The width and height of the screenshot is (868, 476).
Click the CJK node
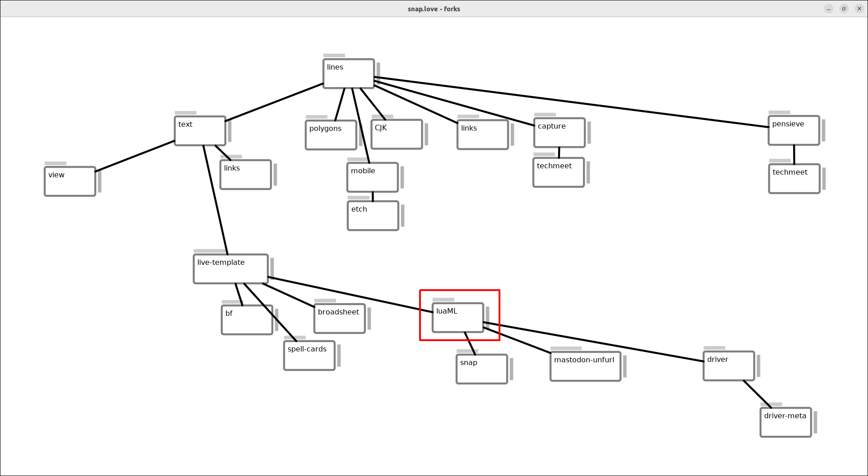tap(397, 134)
